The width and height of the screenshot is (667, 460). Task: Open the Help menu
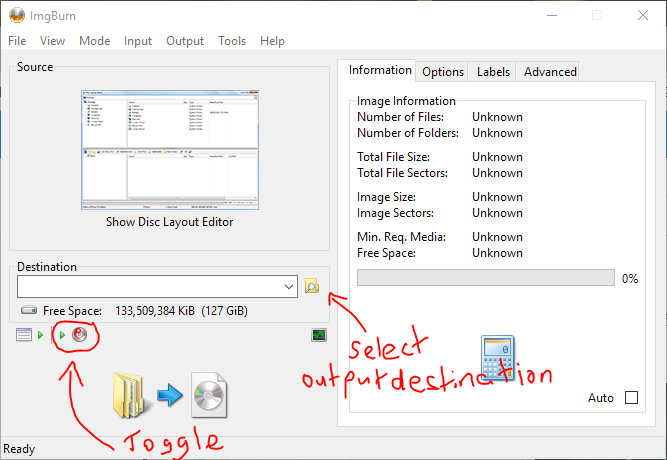click(x=272, y=41)
